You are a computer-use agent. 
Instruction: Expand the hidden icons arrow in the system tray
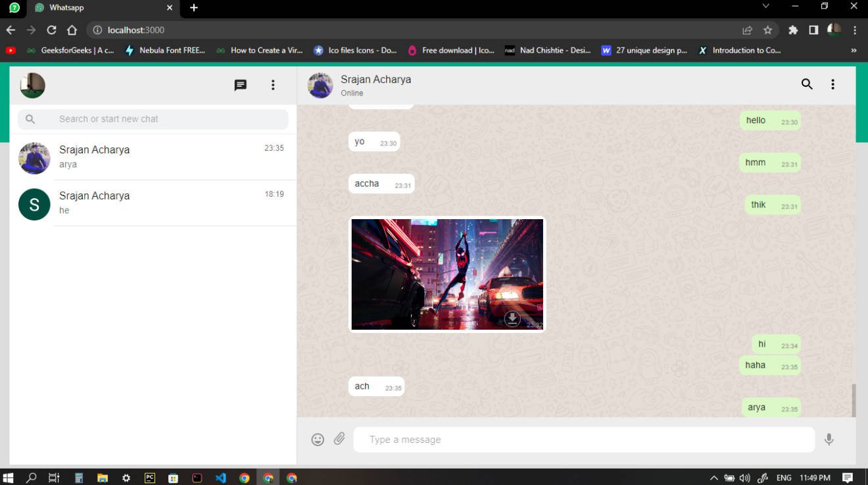pyautogui.click(x=713, y=477)
